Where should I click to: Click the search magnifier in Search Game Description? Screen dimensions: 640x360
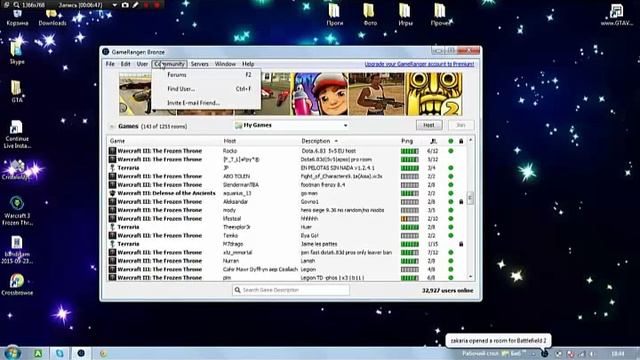(238, 290)
